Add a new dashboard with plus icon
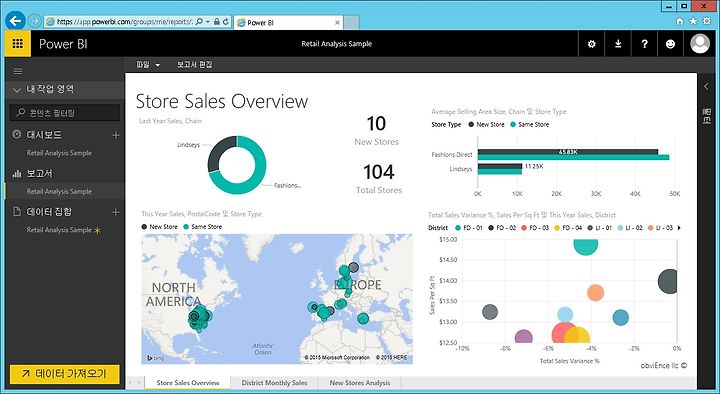 [x=116, y=135]
